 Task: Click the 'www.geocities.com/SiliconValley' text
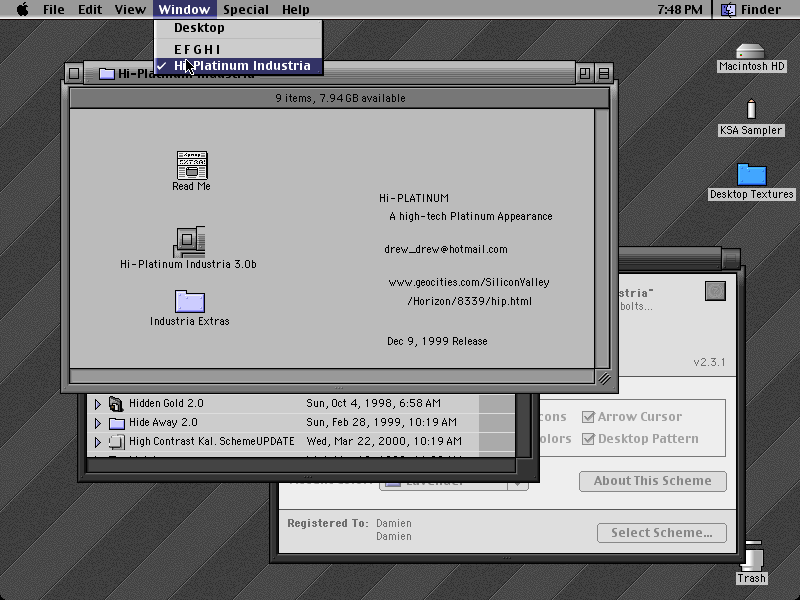click(x=469, y=283)
